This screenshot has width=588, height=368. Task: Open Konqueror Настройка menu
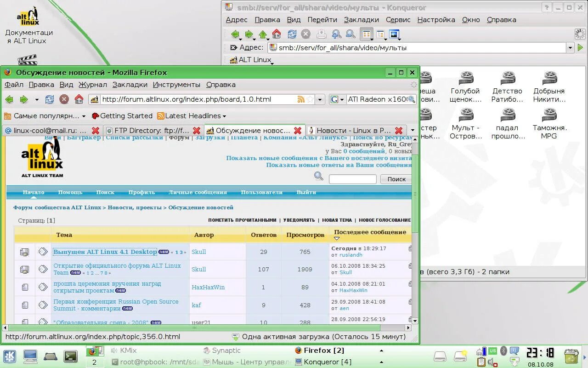pyautogui.click(x=436, y=20)
